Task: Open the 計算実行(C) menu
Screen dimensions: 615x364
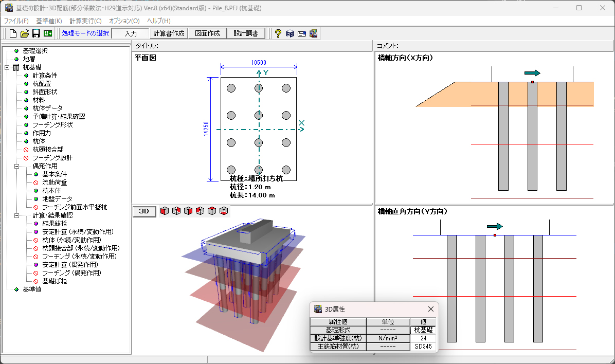Action: 85,21
